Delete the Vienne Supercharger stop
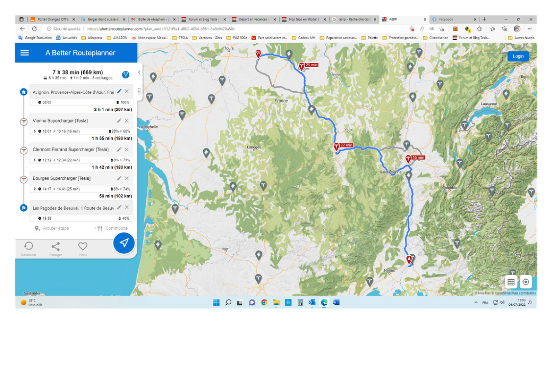 click(126, 121)
